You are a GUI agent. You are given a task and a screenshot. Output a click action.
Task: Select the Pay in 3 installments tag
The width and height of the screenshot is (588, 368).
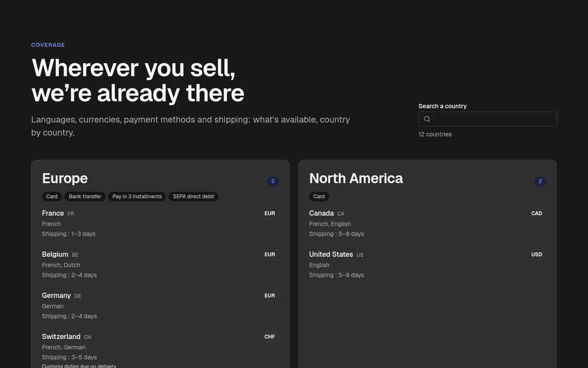pos(137,197)
